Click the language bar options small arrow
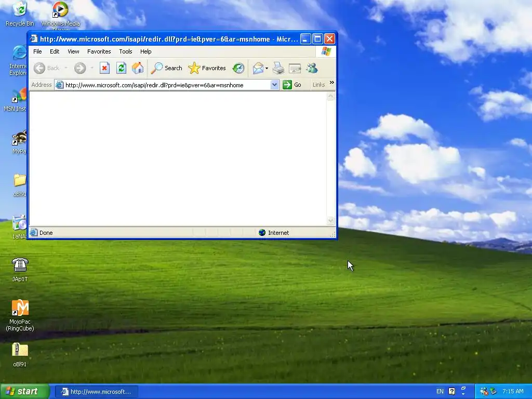The width and height of the screenshot is (532, 399). click(x=463, y=394)
